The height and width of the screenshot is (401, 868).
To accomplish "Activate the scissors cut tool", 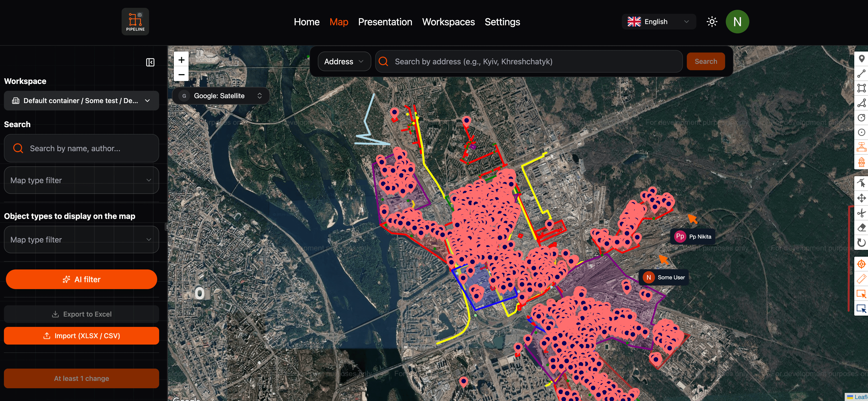I will 861,213.
